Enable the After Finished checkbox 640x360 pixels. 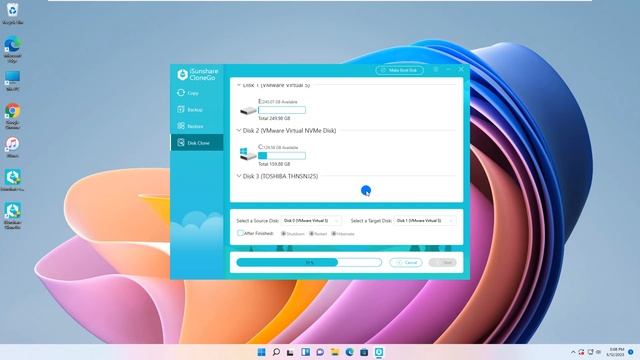(x=240, y=233)
